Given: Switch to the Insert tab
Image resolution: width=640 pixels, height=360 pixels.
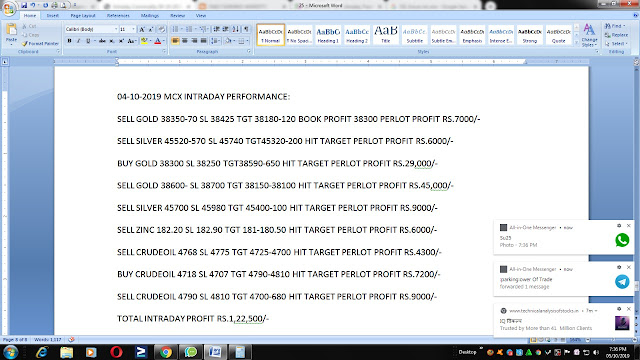Looking at the screenshot, I should pos(52,16).
